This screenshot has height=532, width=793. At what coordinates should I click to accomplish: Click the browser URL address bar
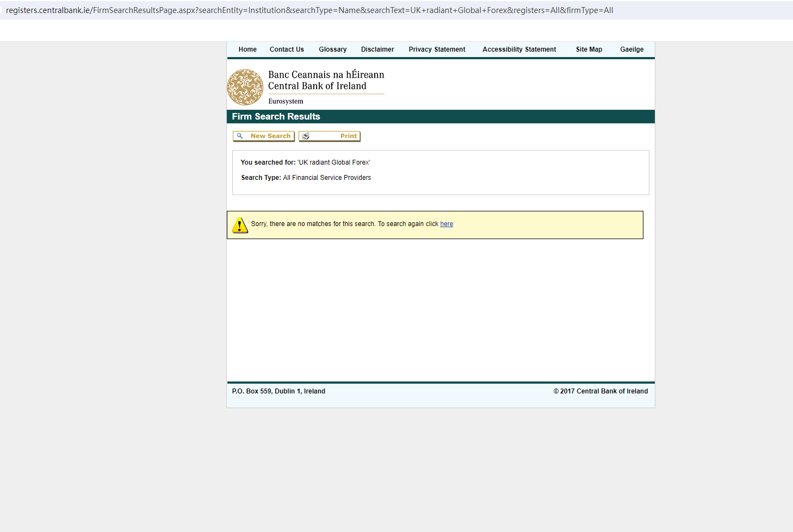396,10
